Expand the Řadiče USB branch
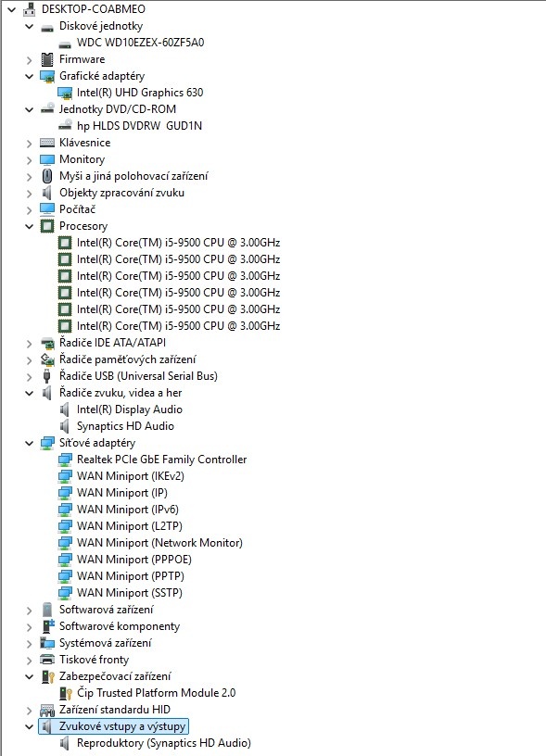The image size is (546, 756). click(29, 376)
